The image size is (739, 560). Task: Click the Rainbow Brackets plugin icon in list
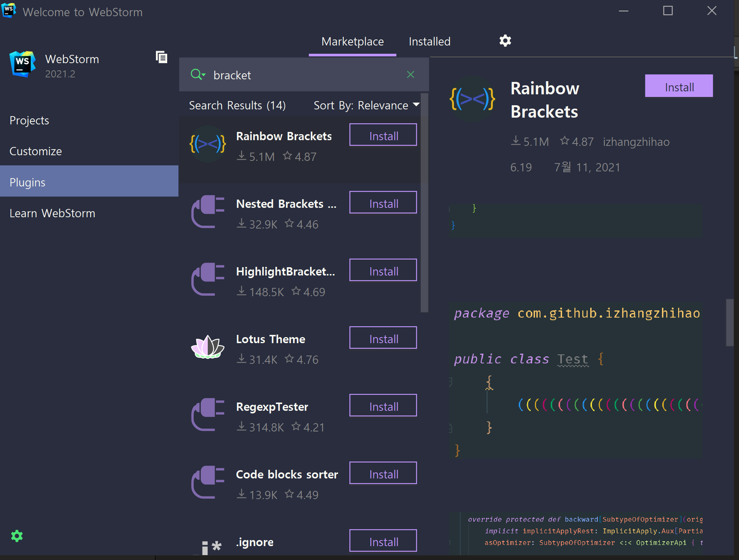point(208,144)
